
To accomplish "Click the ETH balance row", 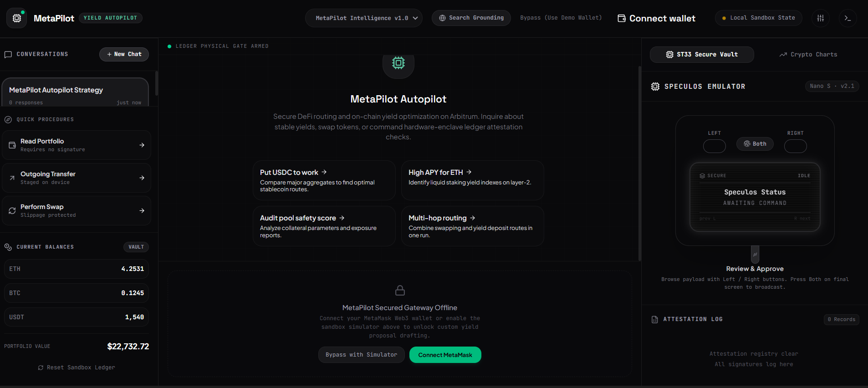I will (x=77, y=269).
